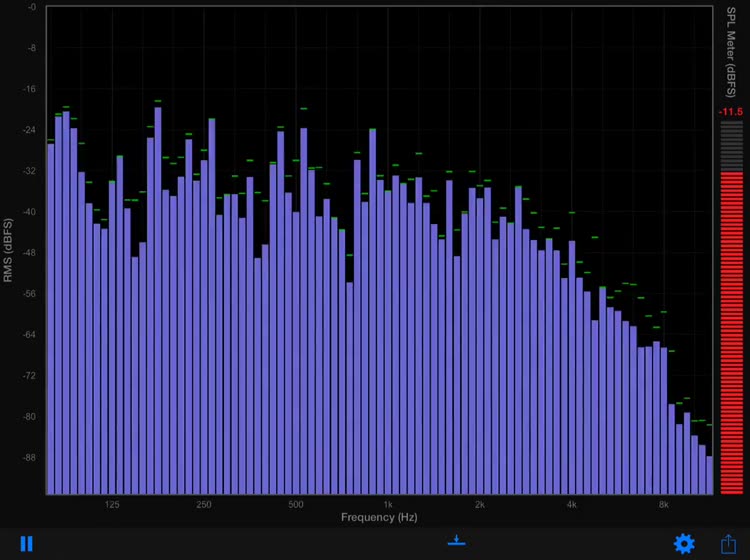Tap the -24 level tick label
The width and height of the screenshot is (750, 560).
click(29, 130)
